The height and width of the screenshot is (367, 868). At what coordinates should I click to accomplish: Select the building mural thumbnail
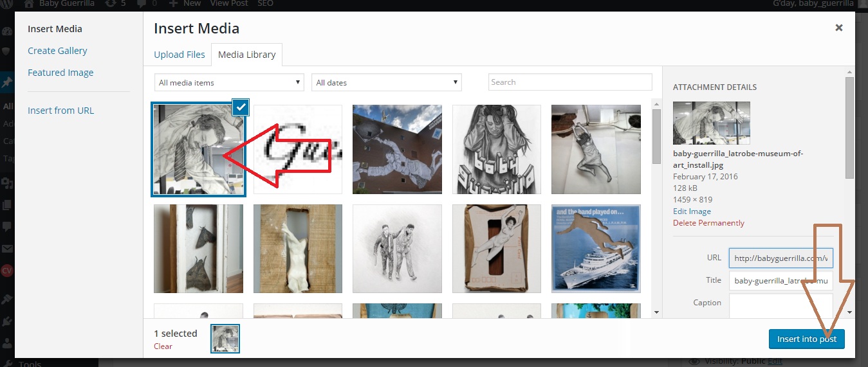[x=397, y=150]
